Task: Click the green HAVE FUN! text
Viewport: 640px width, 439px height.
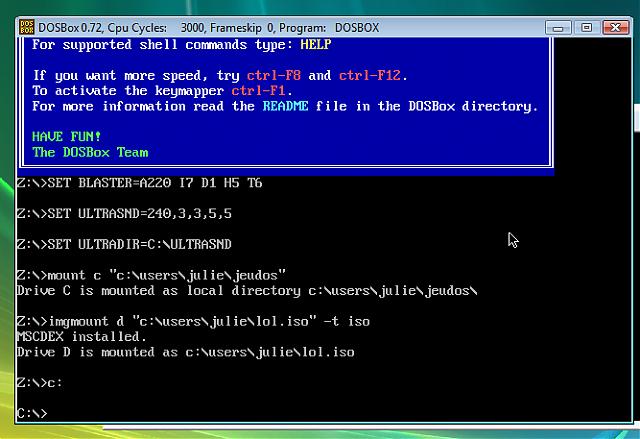Action: pos(67,136)
